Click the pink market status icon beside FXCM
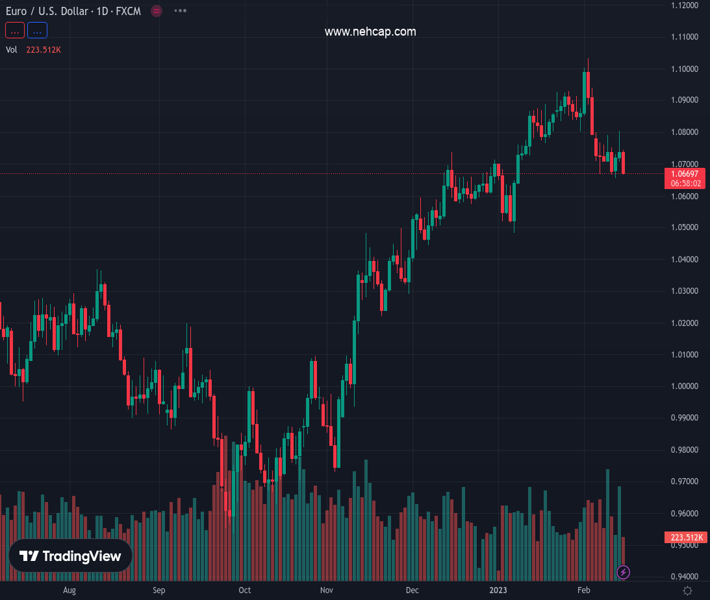 pos(157,11)
